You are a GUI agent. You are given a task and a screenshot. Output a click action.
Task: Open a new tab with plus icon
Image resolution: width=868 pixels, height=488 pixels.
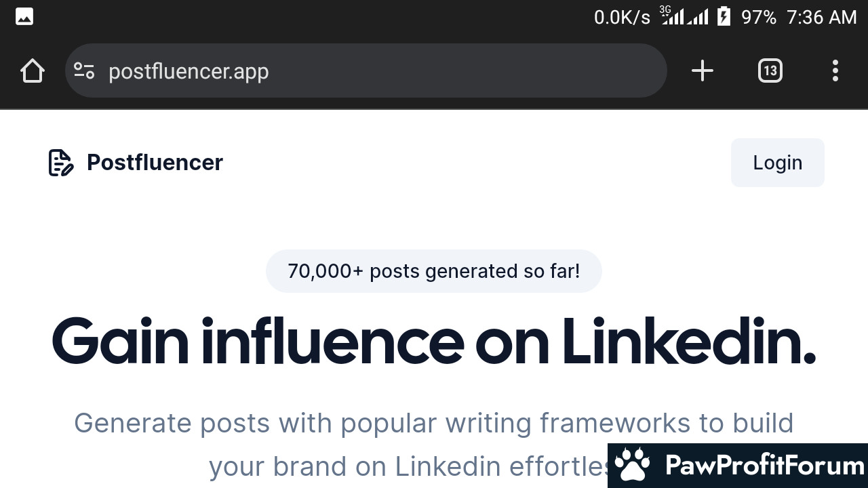click(x=703, y=70)
